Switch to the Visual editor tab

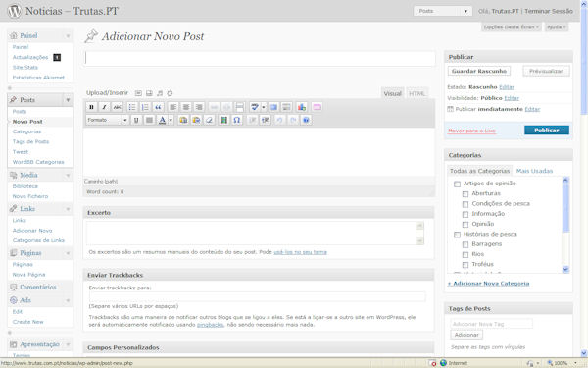393,93
